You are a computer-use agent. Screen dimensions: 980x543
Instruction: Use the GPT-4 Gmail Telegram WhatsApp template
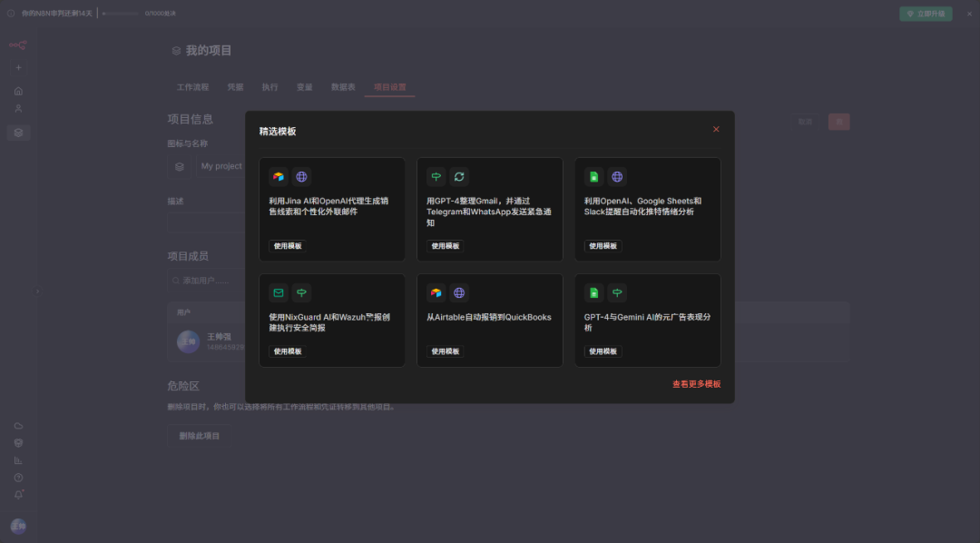point(445,246)
